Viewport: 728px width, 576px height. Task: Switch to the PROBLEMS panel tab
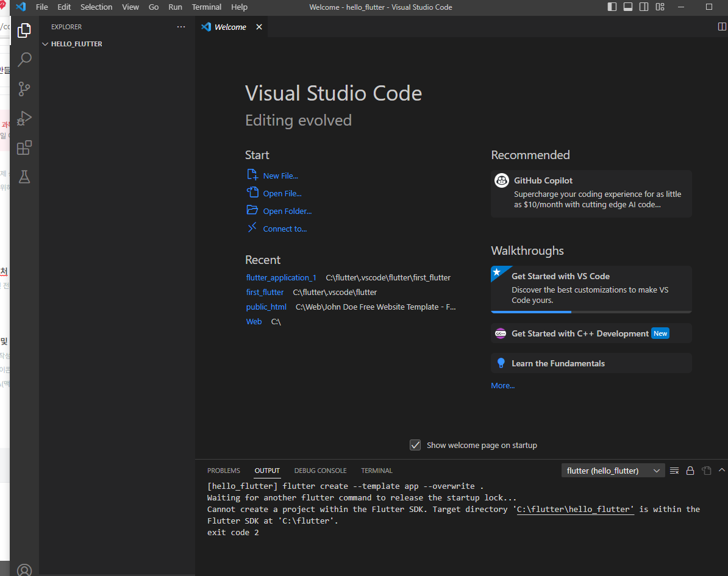(x=223, y=471)
